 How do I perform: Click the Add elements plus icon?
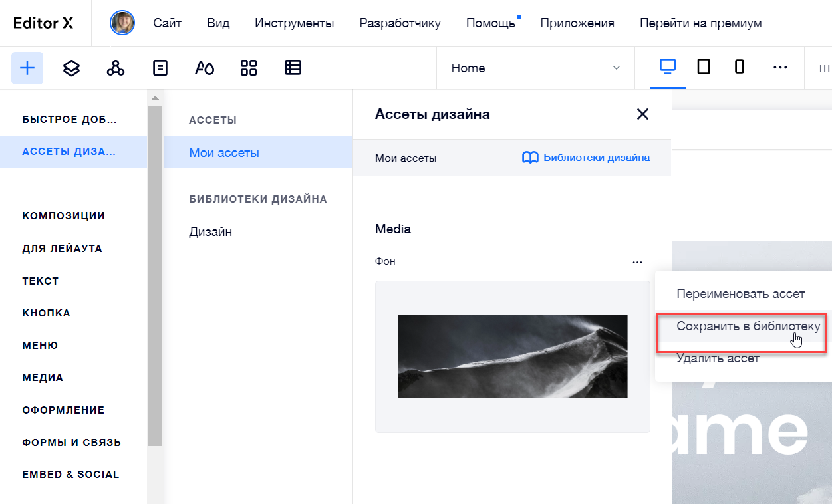coord(27,68)
